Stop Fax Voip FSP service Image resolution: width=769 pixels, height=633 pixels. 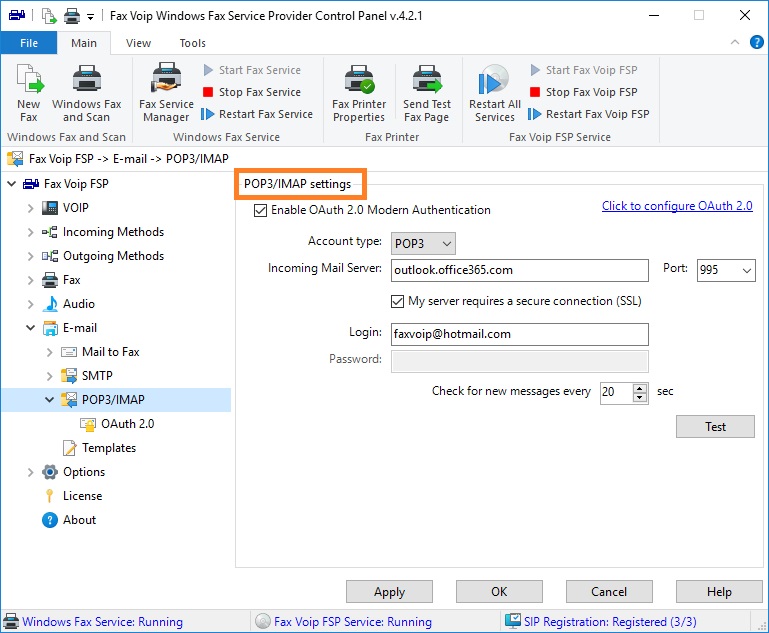click(584, 92)
